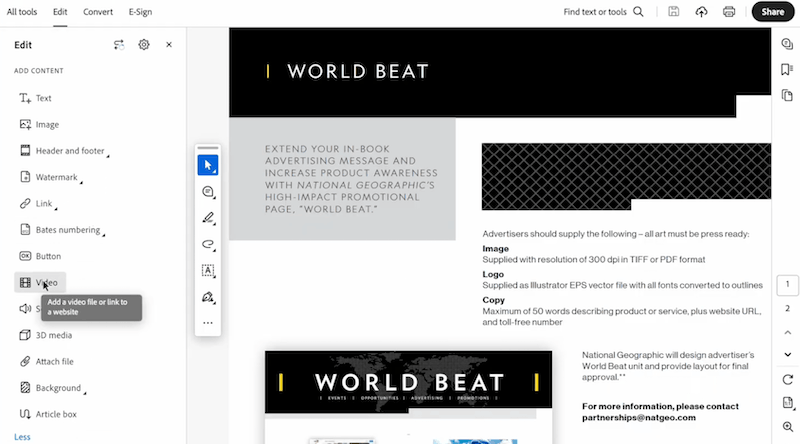This screenshot has width=800, height=444.
Task: Click the ADD CONTENT section label
Action: pyautogui.click(x=39, y=71)
